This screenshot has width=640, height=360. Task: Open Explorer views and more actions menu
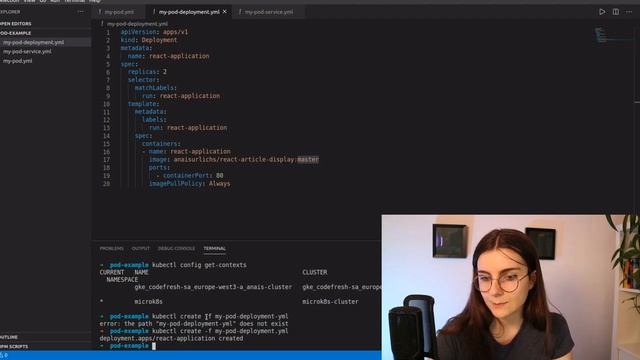point(80,12)
